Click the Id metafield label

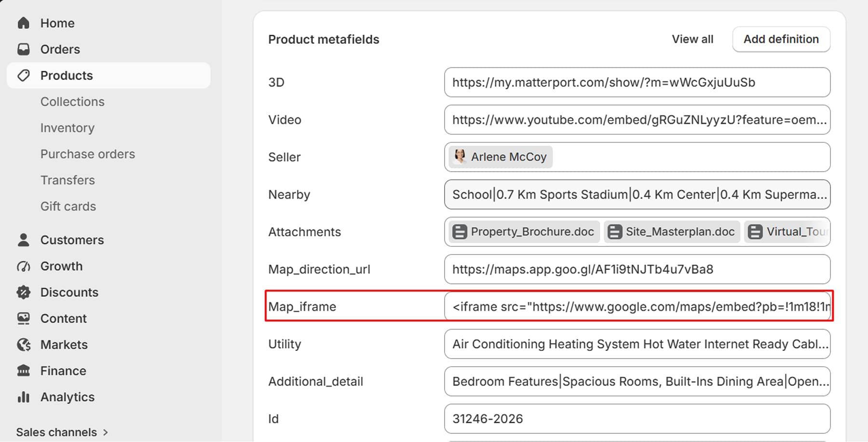click(273, 419)
